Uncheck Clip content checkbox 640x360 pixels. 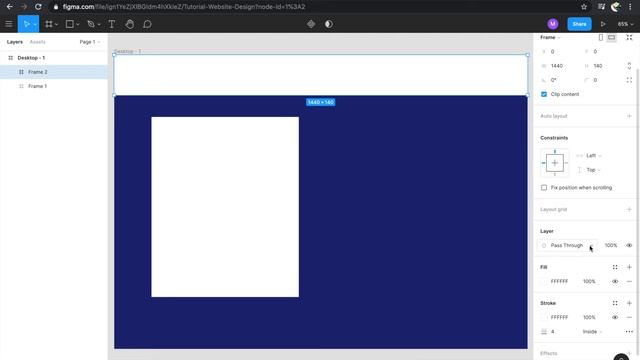(544, 94)
